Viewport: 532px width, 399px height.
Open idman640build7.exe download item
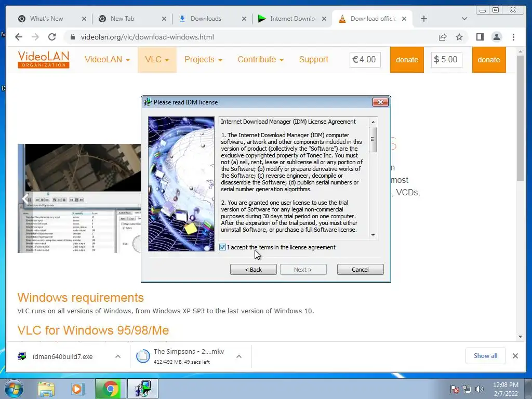pos(62,356)
